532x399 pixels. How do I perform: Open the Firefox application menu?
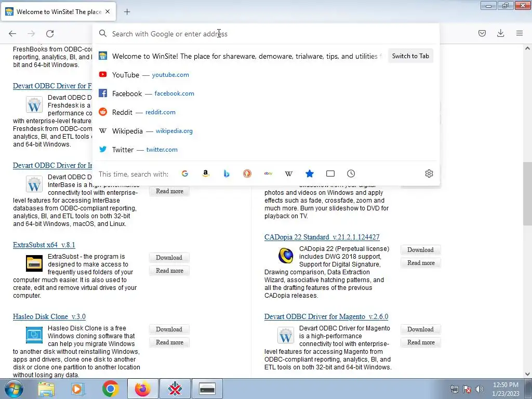tap(520, 33)
